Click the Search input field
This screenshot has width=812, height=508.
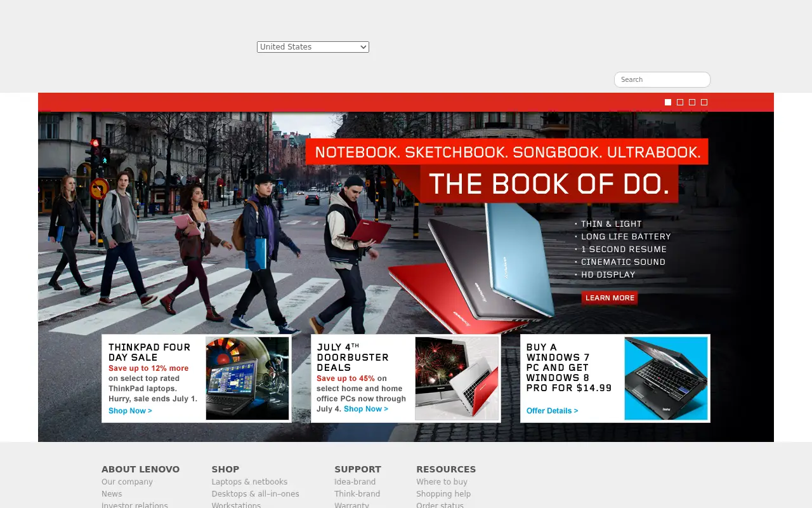(x=662, y=79)
